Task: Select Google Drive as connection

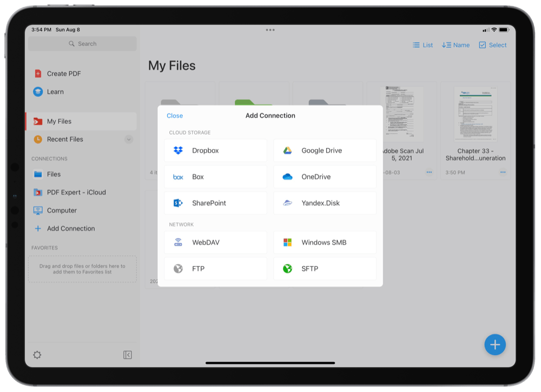Action: 325,151
